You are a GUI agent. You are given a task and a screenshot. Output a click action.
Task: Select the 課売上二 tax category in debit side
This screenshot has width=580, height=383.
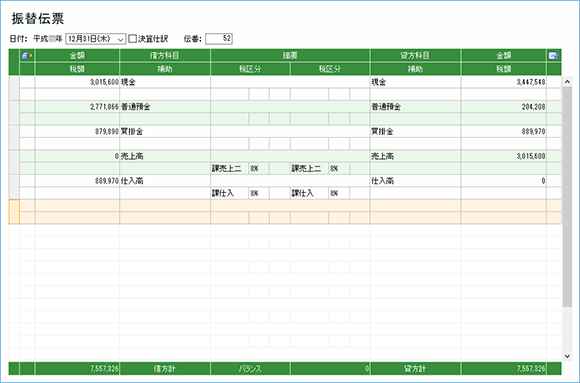(230, 169)
